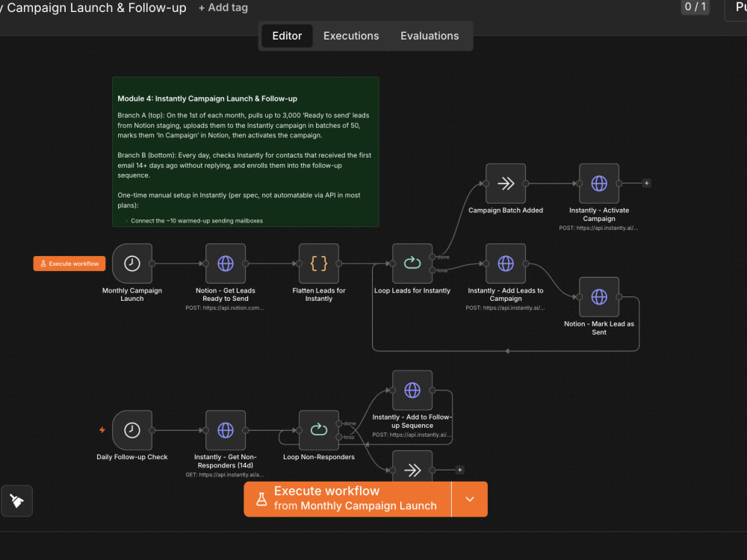Click the done output of Loop Non-Responders
This screenshot has height=560, width=747.
pos(339,424)
